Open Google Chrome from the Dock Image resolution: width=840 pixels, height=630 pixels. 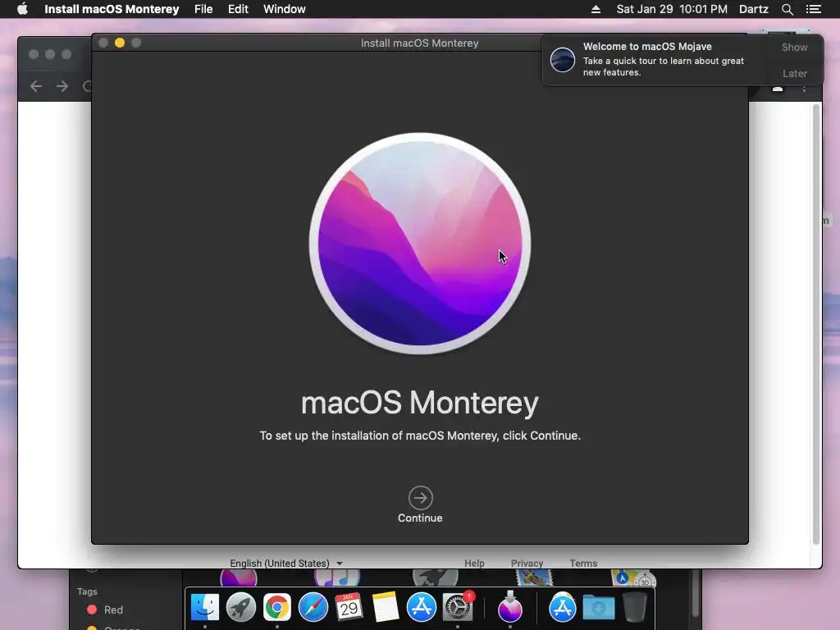(277, 608)
